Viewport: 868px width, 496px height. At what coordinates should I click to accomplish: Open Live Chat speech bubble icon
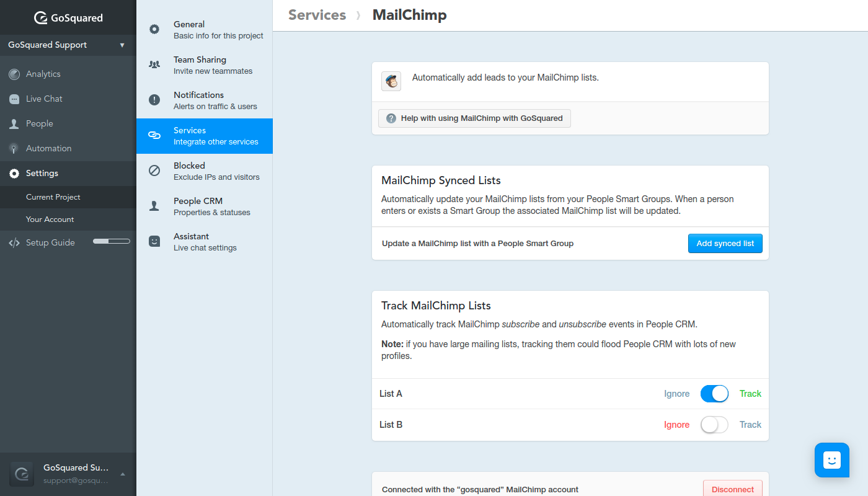click(x=14, y=99)
